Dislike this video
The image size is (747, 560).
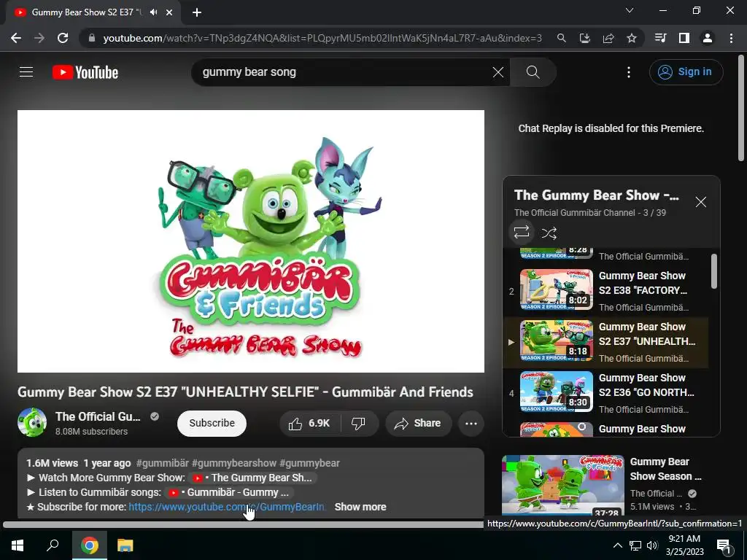[359, 423]
